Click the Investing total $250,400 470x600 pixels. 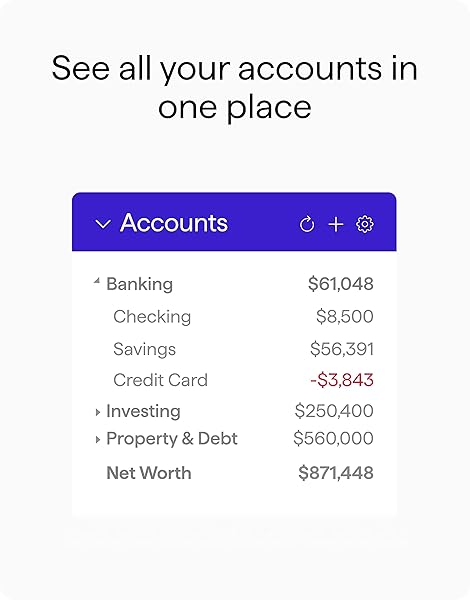pyautogui.click(x=334, y=411)
